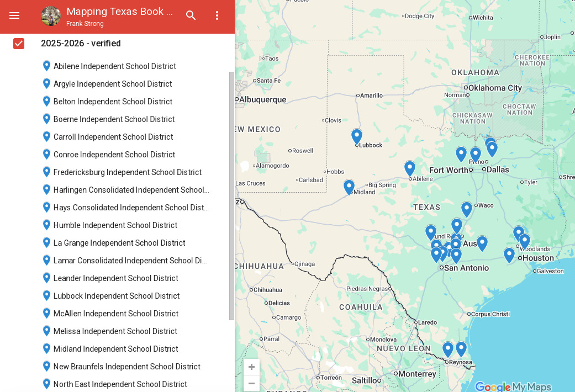Image resolution: width=575 pixels, height=392 pixels.
Task: Click the map pin near Waco
Action: tap(466, 209)
